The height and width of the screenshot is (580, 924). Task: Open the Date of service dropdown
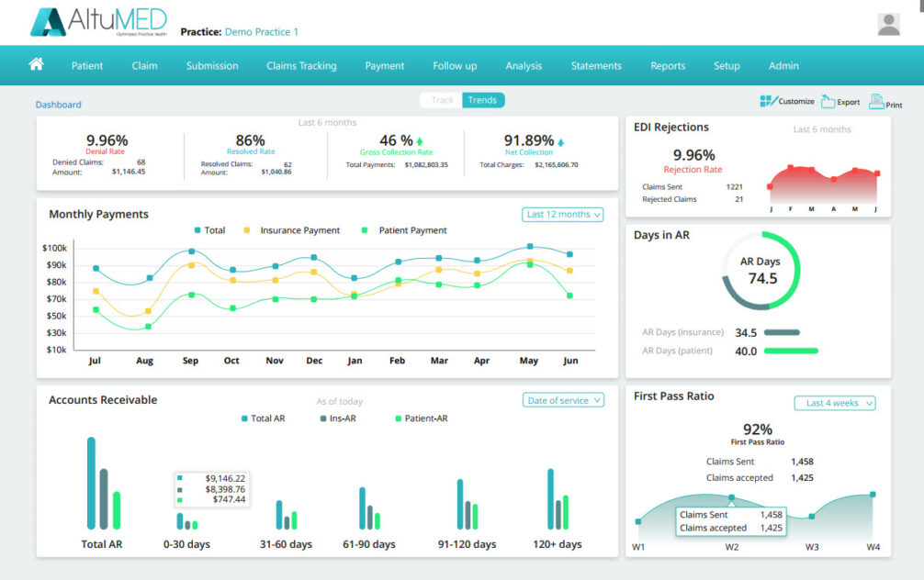click(563, 400)
